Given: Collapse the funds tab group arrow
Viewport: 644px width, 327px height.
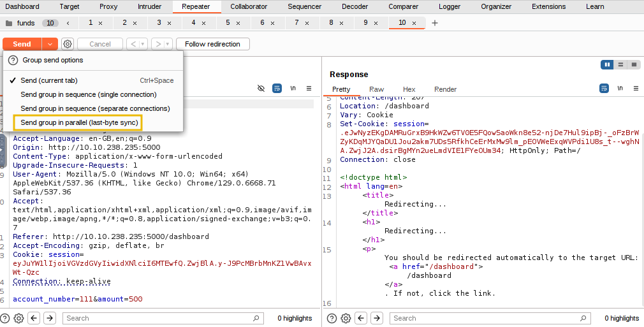Looking at the screenshot, I should tap(68, 23).
